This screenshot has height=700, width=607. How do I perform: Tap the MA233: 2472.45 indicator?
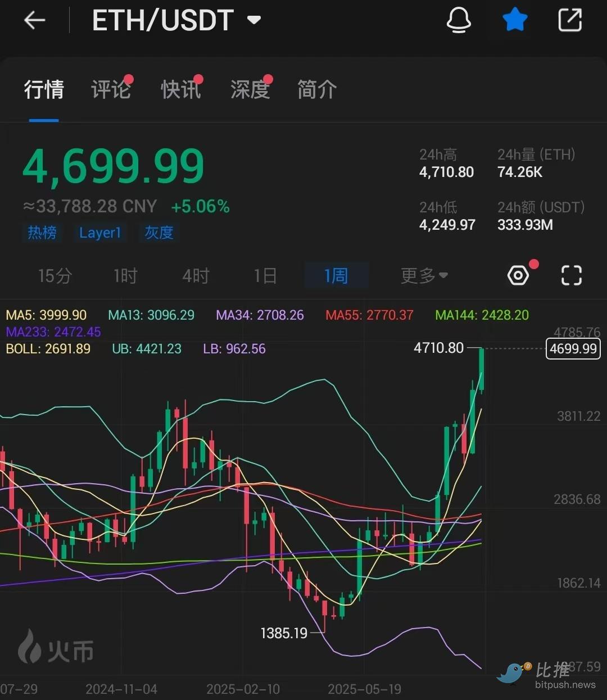tap(53, 332)
